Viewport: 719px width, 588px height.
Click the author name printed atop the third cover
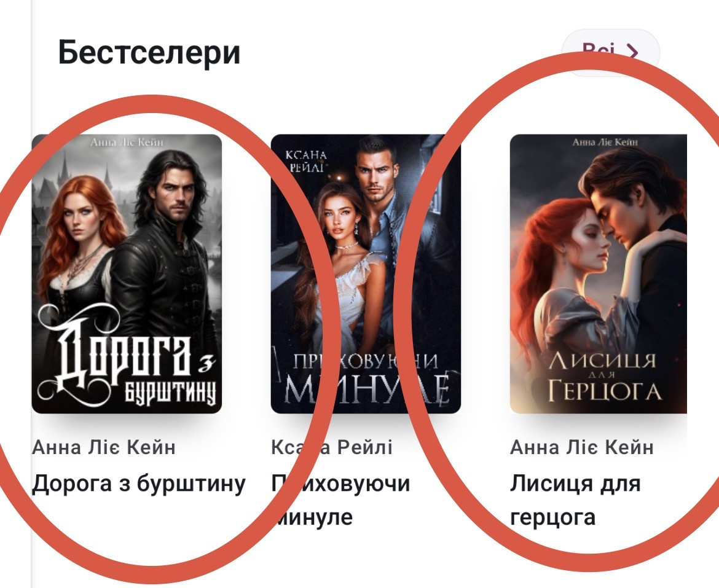click(605, 142)
